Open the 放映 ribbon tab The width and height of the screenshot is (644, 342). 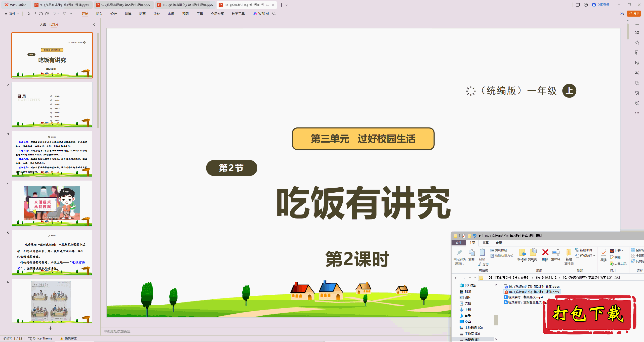(157, 14)
